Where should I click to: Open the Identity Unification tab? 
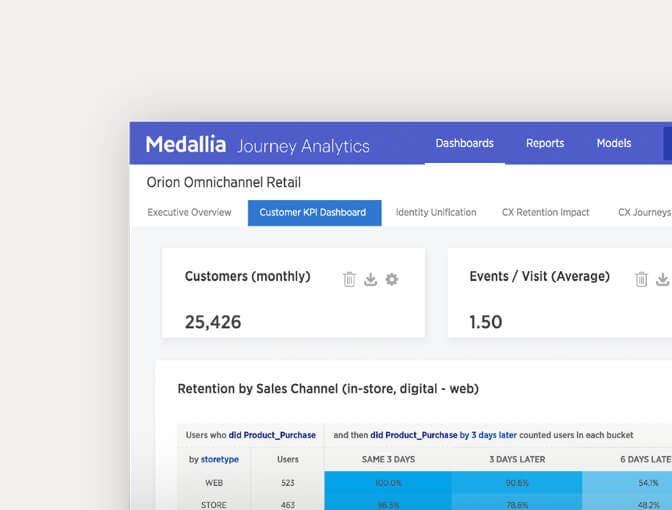tap(436, 213)
